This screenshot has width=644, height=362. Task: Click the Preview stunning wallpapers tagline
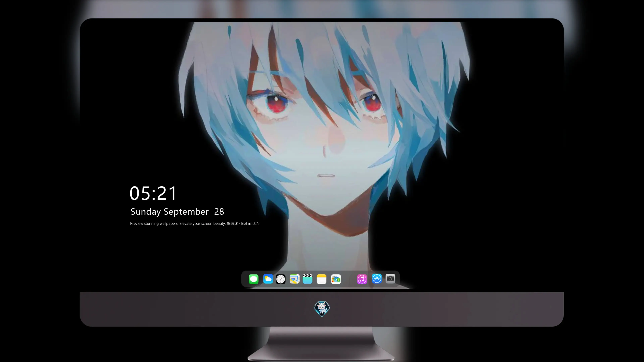pos(178,224)
